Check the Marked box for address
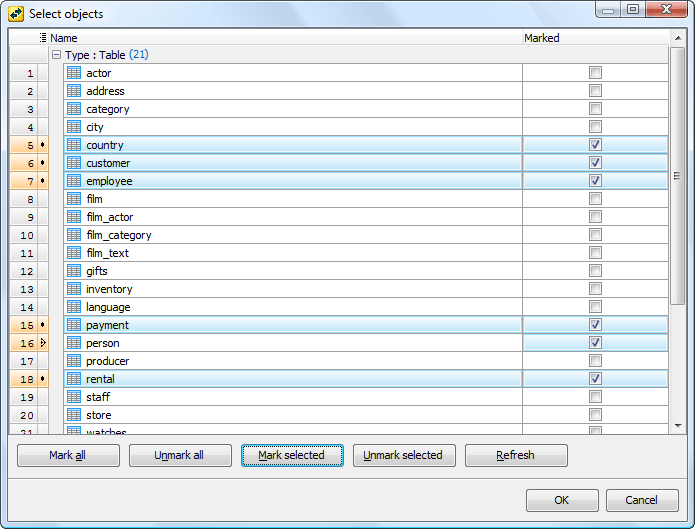Image resolution: width=695 pixels, height=529 pixels. [x=595, y=91]
